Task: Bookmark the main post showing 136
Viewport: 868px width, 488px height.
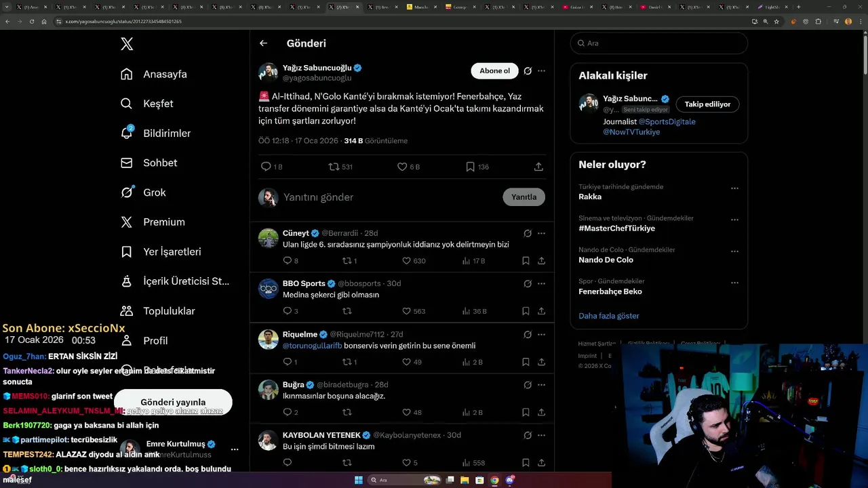Action: [477, 167]
